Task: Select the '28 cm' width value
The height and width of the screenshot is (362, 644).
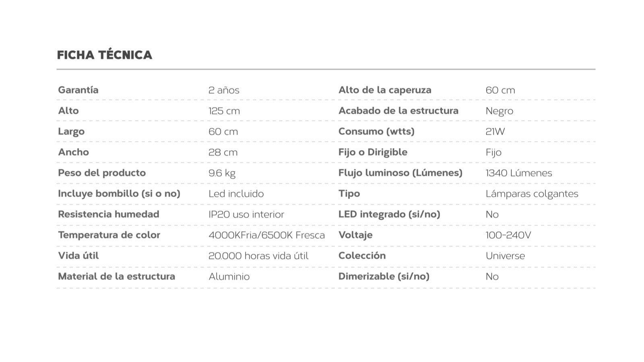Action: point(223,152)
